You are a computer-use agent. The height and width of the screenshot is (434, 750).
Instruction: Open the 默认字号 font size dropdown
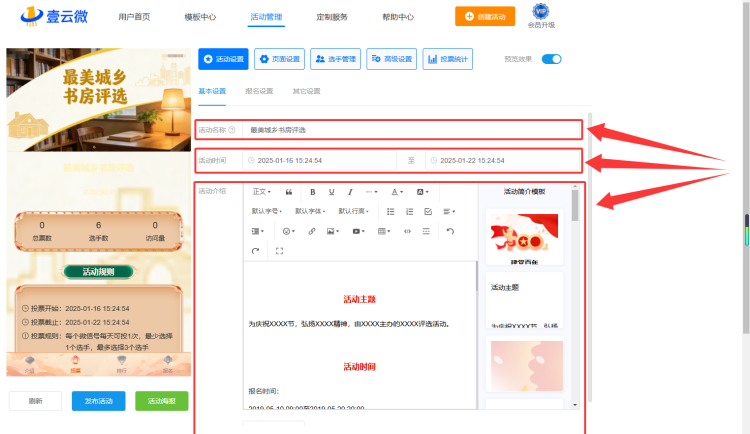266,211
